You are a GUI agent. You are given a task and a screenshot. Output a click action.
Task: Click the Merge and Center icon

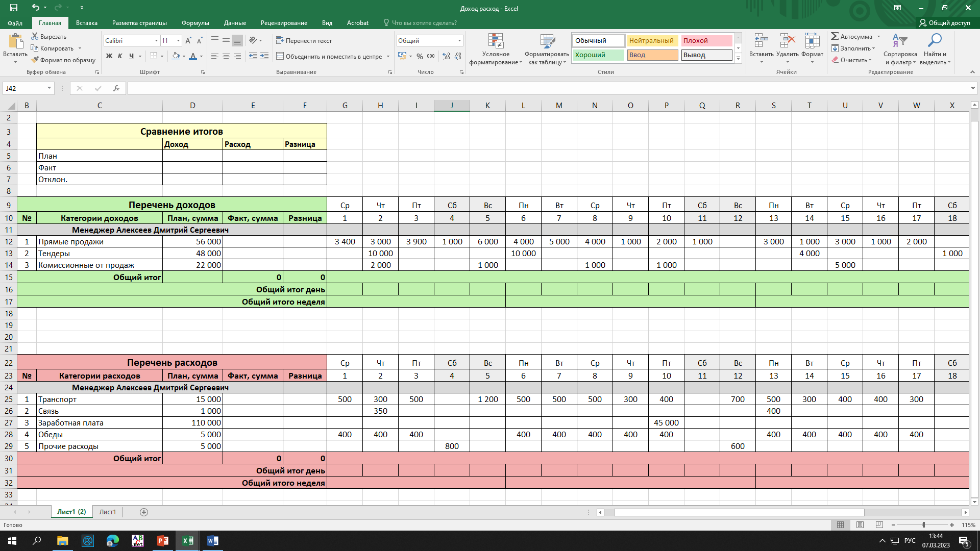(280, 56)
